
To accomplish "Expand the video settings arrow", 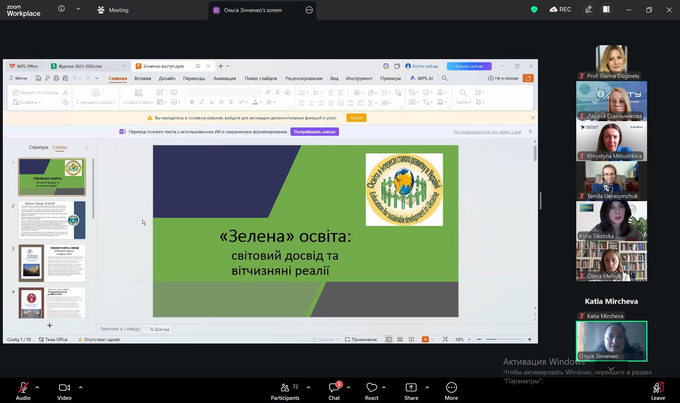I will tap(79, 386).
